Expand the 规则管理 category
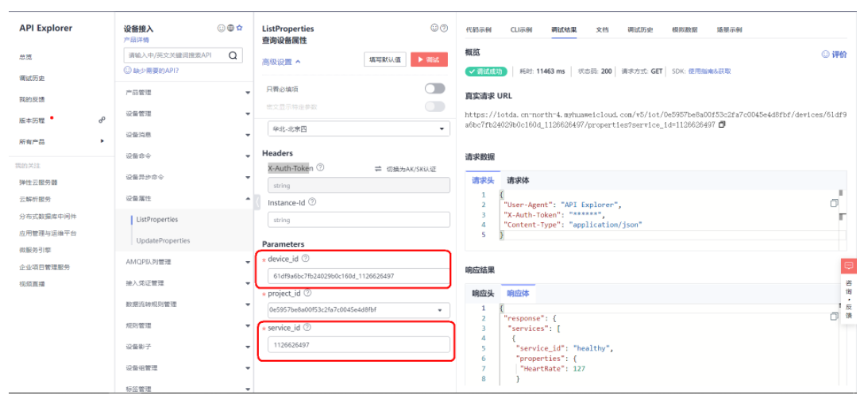The image size is (868, 403). click(x=248, y=325)
